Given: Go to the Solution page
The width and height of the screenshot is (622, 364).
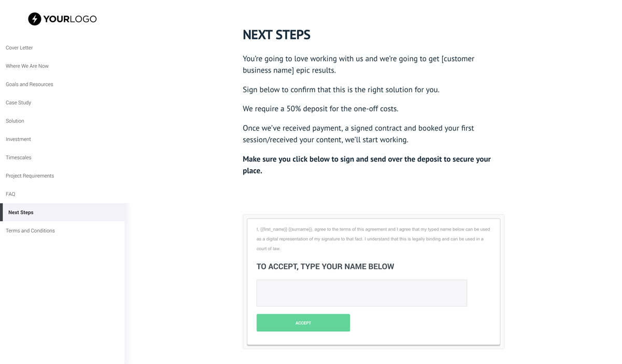Looking at the screenshot, I should pyautogui.click(x=15, y=121).
